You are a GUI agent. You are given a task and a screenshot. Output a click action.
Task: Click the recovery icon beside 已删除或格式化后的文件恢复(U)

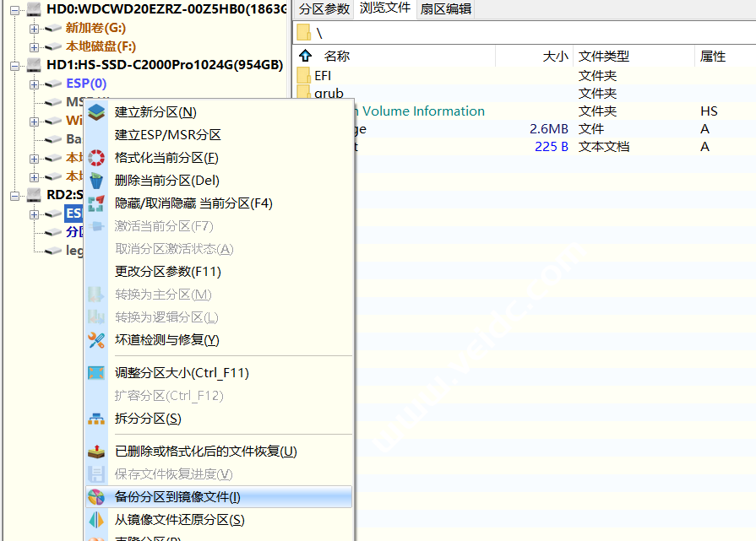click(x=97, y=452)
